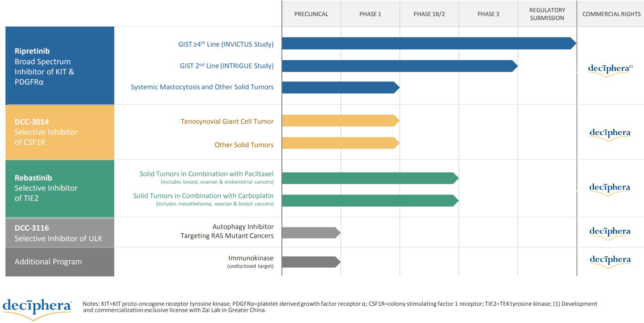Click Solid Tumors in Combination with Paclitaxel
The width and height of the screenshot is (644, 323).
click(x=207, y=174)
